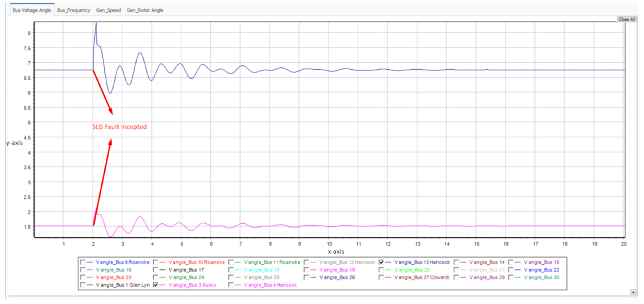Enable Vangle_Bus 9 Roanoke checkbox
Screen dimensions: 644x304
(83, 262)
